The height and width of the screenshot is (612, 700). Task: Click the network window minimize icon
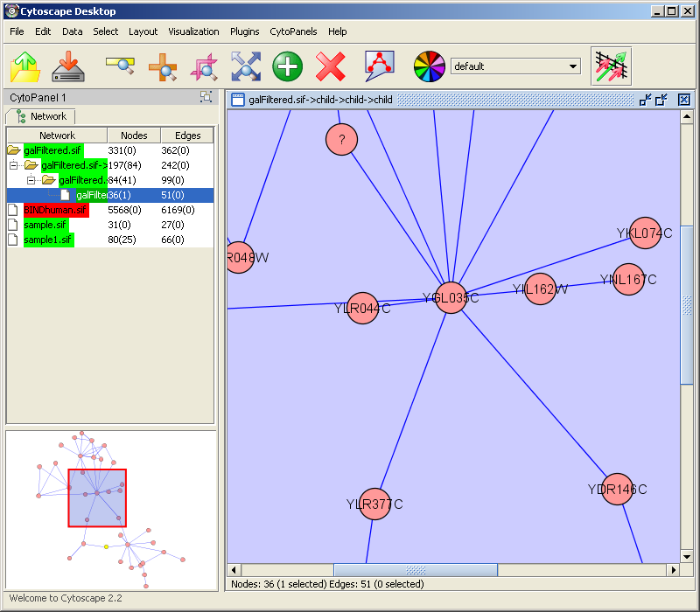point(645,100)
